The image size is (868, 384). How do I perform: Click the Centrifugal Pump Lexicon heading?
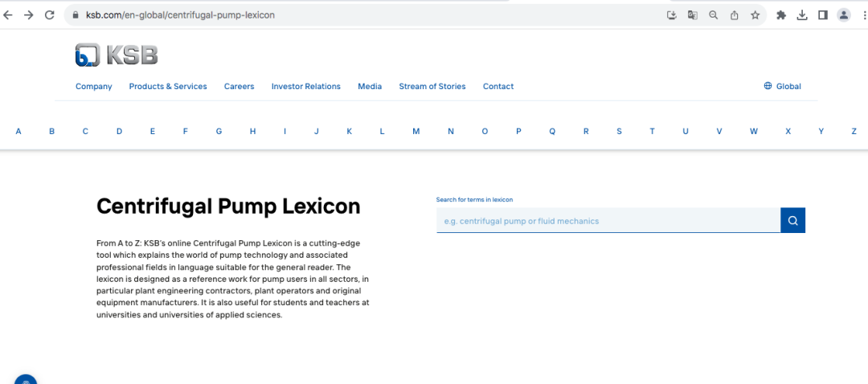click(228, 206)
